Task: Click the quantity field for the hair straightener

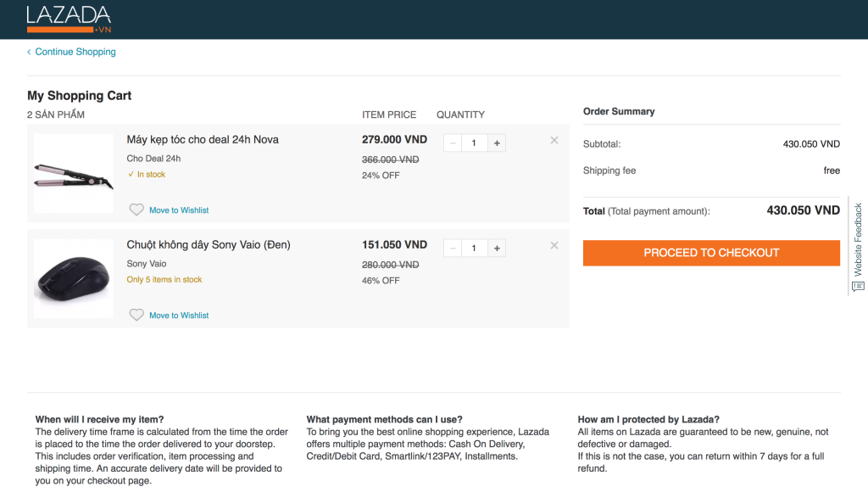Action: coord(475,143)
